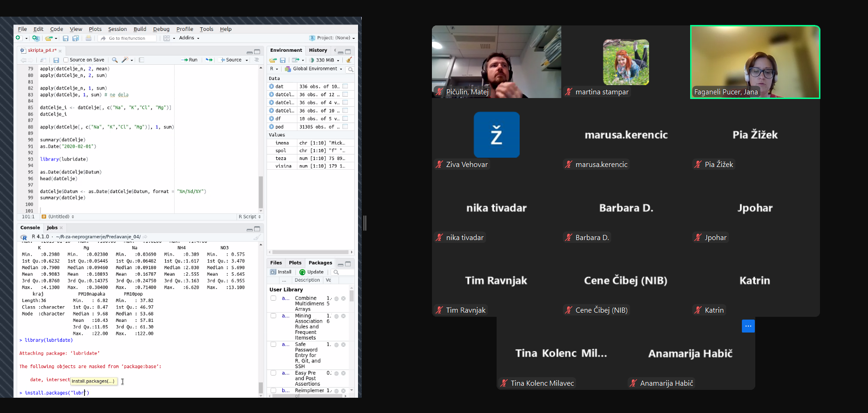
Task: Click the broom icon to clear the environment
Action: click(349, 60)
